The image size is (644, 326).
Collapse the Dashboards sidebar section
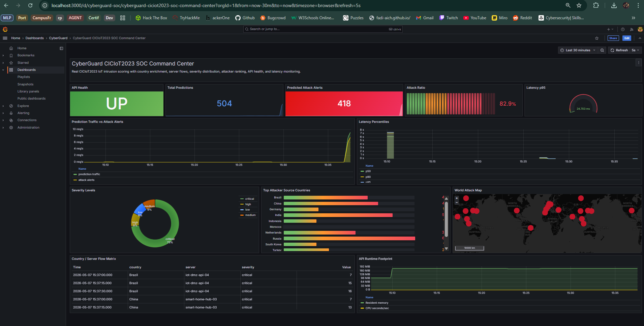click(3, 70)
